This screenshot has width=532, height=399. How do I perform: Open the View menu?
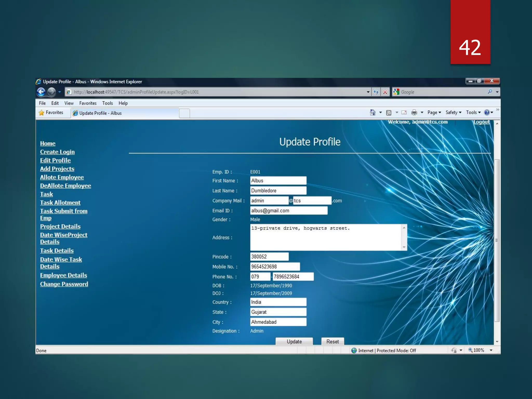click(69, 103)
